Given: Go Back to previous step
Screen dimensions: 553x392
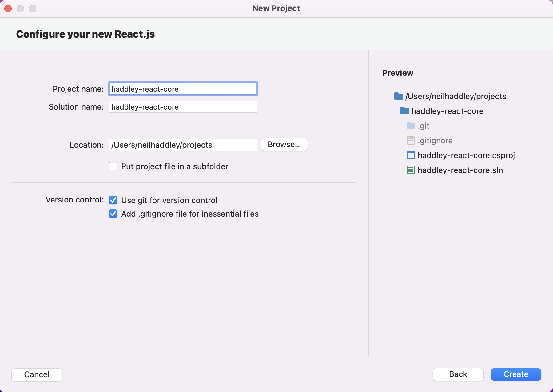Looking at the screenshot, I should [458, 374].
